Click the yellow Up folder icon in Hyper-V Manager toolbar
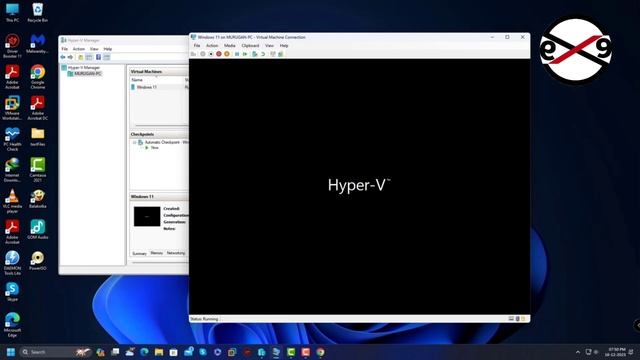 [x=81, y=57]
